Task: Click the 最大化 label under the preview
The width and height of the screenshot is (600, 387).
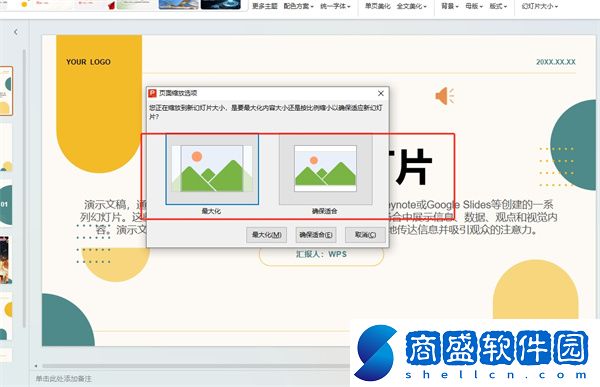Action: click(x=211, y=211)
